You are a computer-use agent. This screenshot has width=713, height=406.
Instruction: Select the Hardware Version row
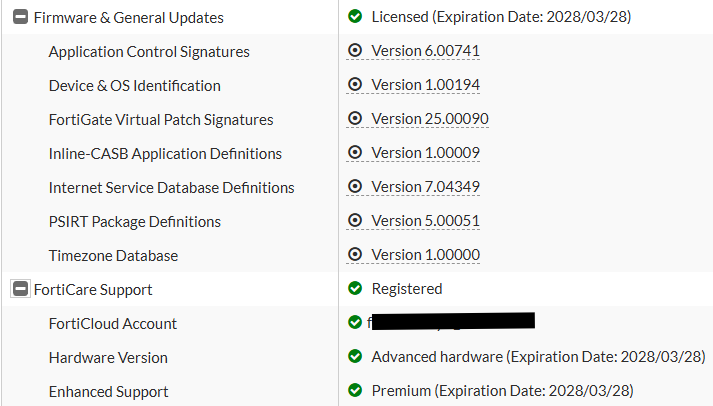(x=108, y=358)
